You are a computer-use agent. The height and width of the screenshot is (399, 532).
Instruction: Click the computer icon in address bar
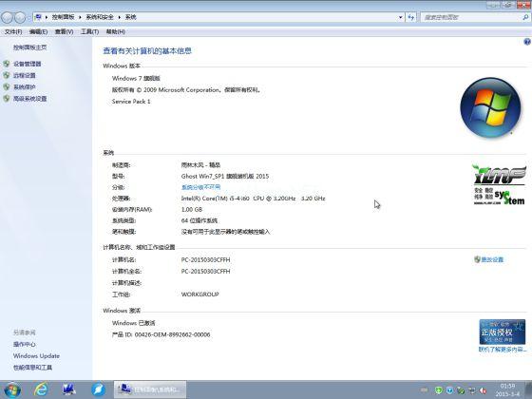38,17
